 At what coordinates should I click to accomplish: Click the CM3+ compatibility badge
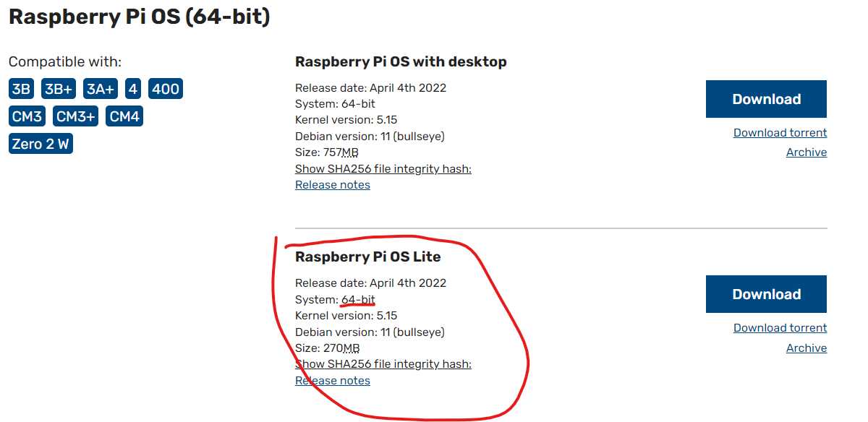[75, 116]
